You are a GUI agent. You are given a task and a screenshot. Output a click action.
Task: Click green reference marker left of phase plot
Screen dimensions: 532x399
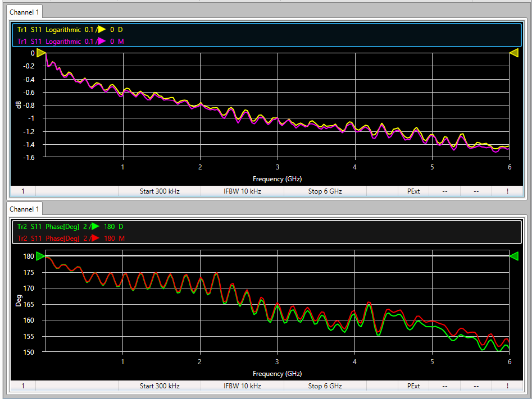tap(40, 256)
